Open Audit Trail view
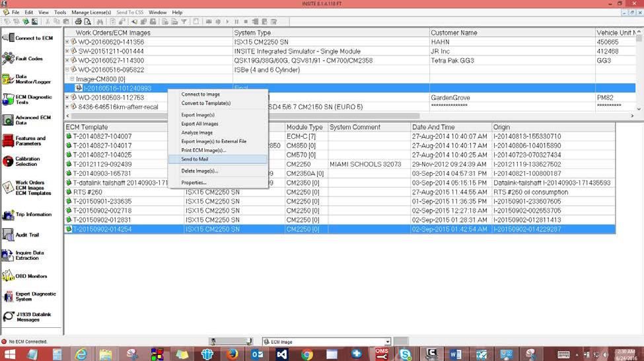The image size is (644, 361). point(20,235)
